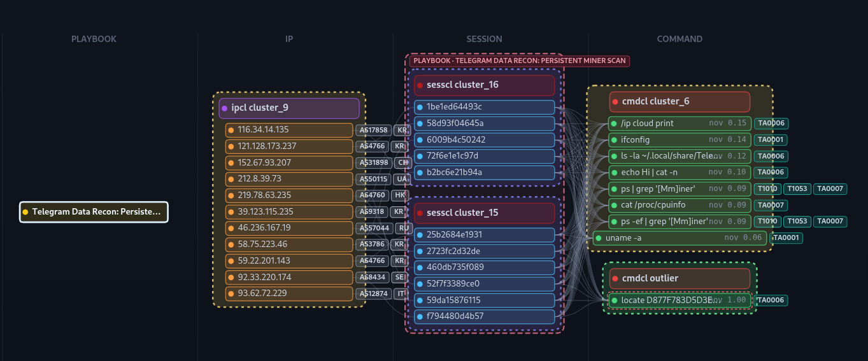Select IP node 39.123.115.235
This screenshot has width=868, height=361.
coord(289,212)
